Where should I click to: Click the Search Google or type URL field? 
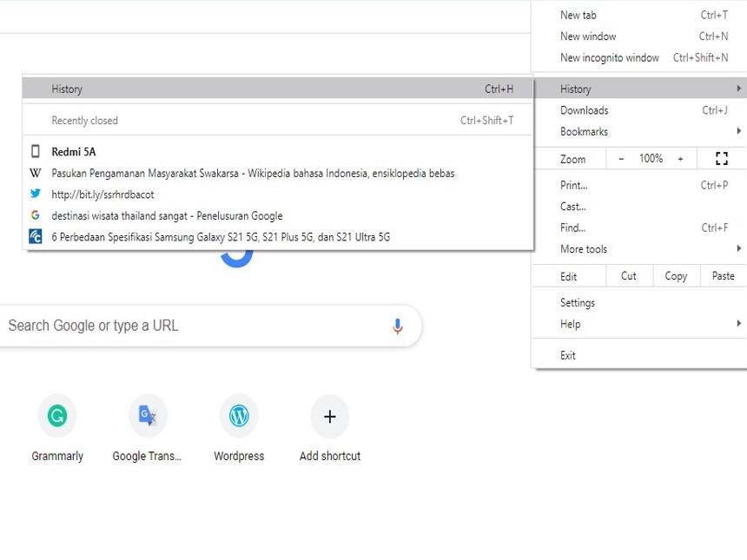(174, 325)
